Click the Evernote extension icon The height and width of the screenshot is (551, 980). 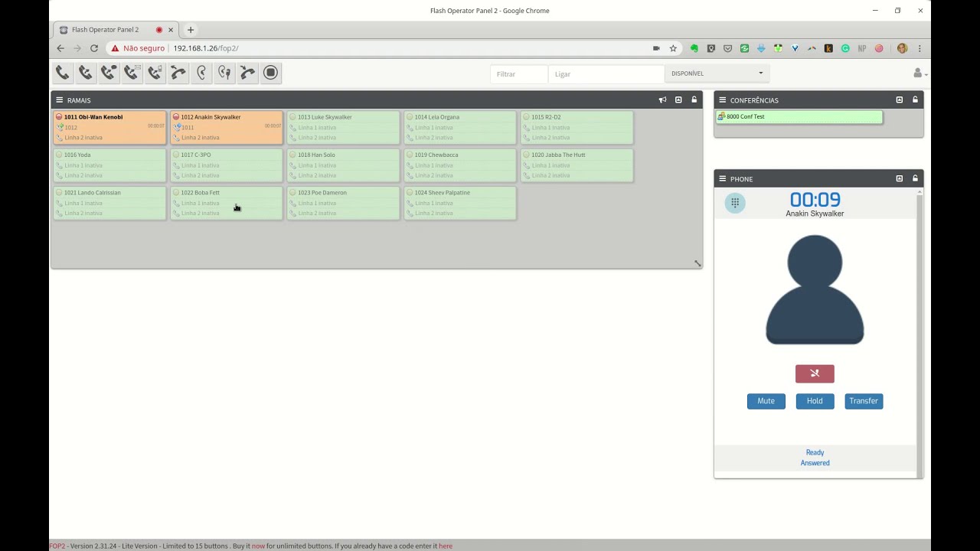[694, 48]
